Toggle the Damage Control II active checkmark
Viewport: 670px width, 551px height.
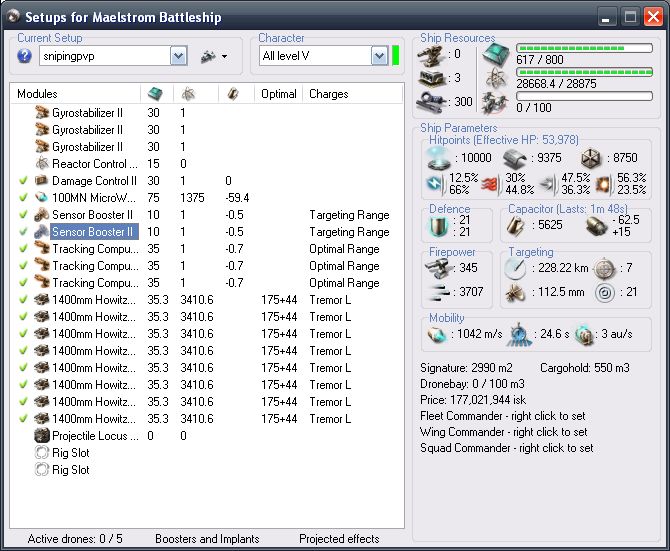point(23,181)
